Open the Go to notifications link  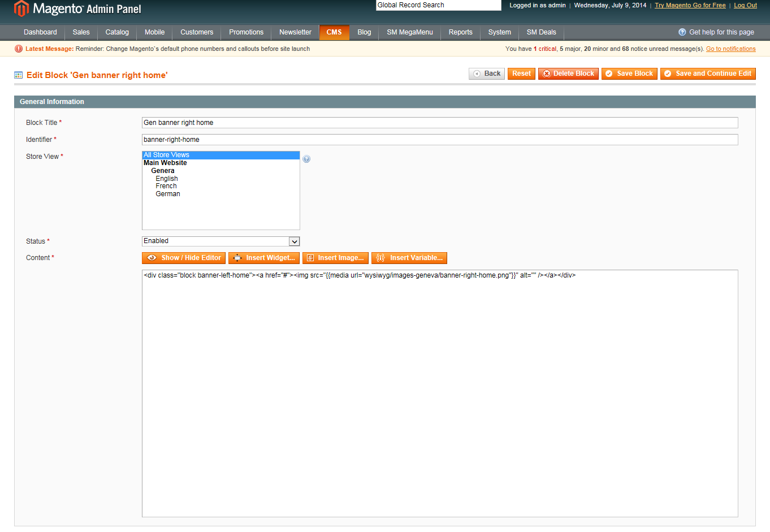tap(730, 49)
